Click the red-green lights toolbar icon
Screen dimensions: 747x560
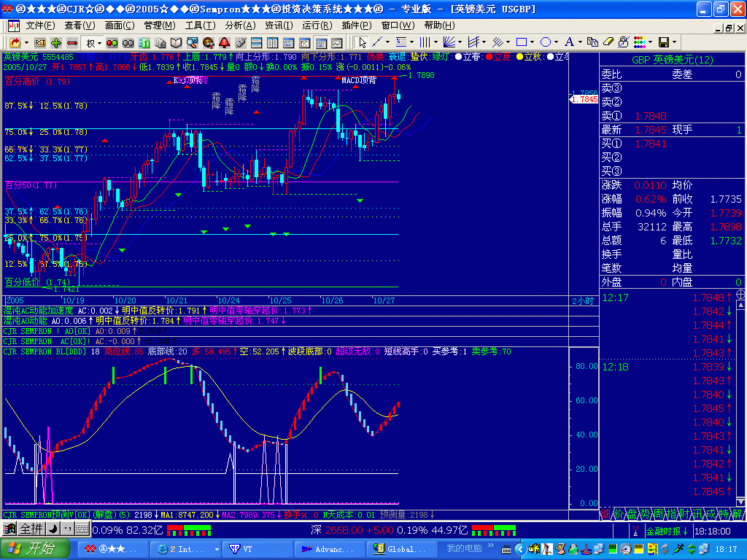pos(112,43)
